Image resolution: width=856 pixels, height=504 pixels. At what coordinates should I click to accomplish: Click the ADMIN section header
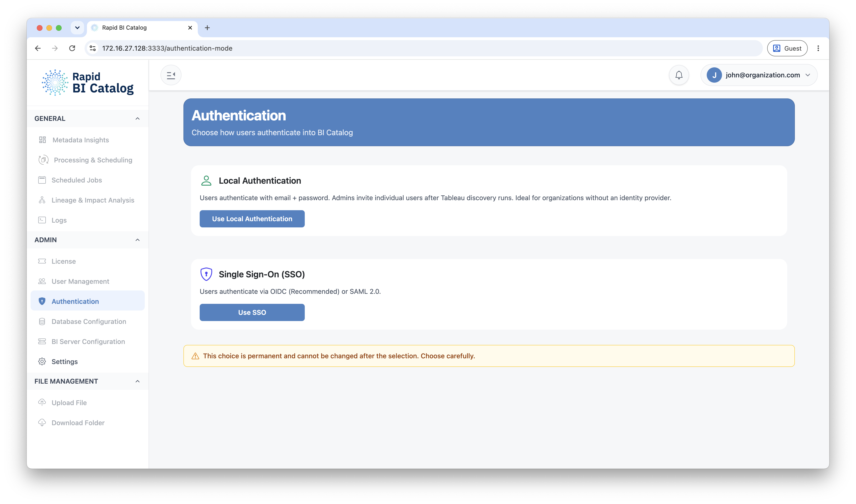pyautogui.click(x=88, y=240)
